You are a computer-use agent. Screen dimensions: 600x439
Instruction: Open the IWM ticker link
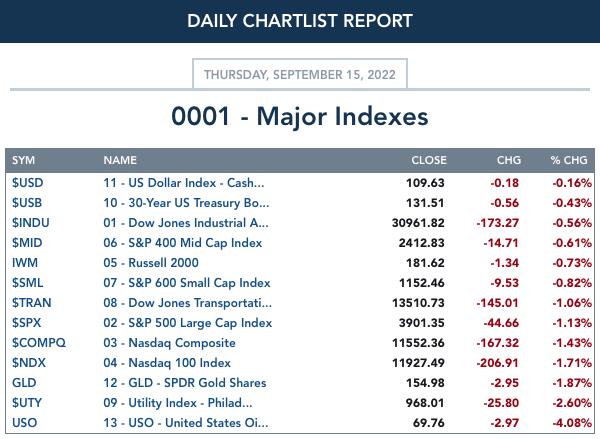point(25,263)
